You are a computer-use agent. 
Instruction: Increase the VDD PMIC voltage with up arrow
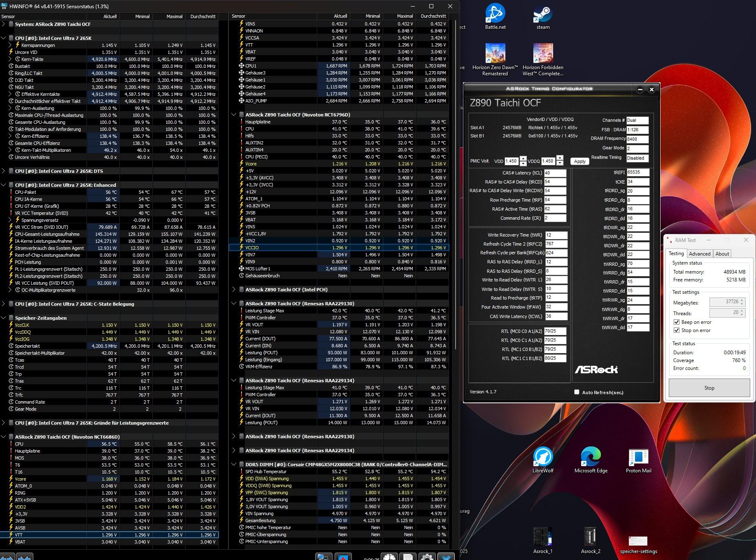point(523,159)
